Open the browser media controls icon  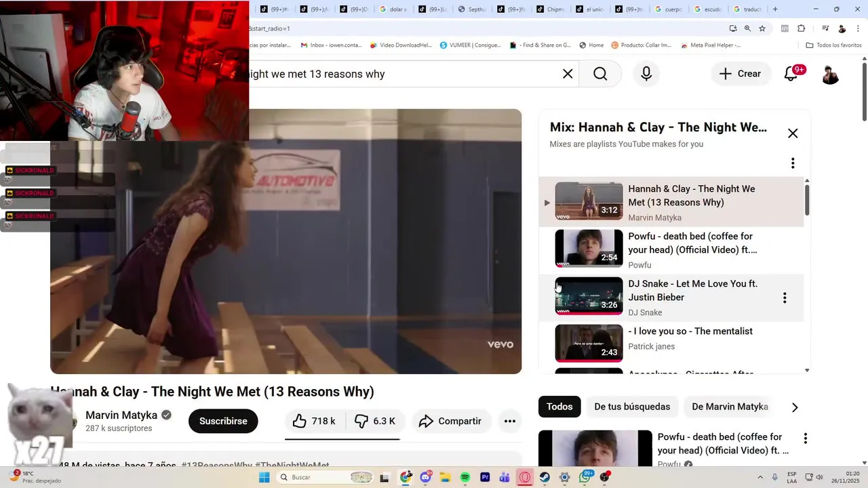(825, 28)
